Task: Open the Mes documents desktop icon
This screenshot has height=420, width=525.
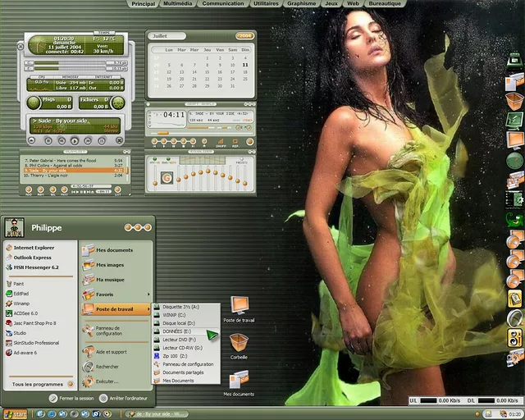Action: click(239, 381)
